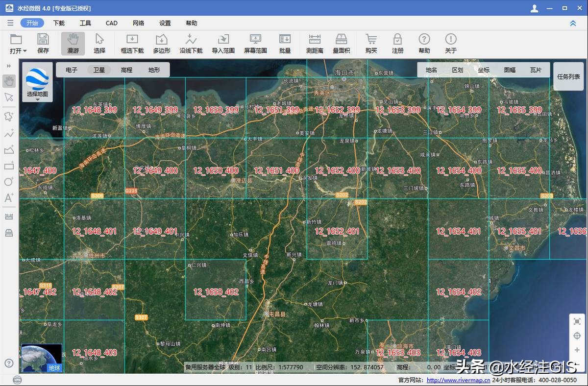Select 沿线下载 along-line download

pos(191,44)
